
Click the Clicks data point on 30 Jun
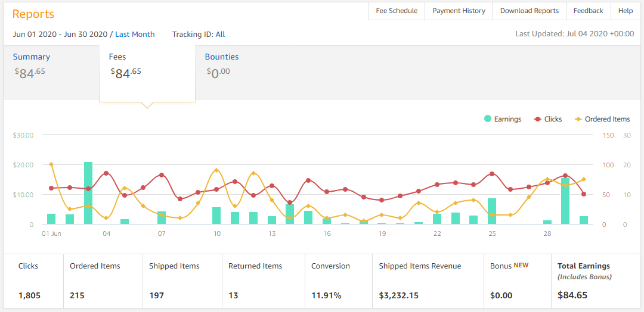pos(584,194)
